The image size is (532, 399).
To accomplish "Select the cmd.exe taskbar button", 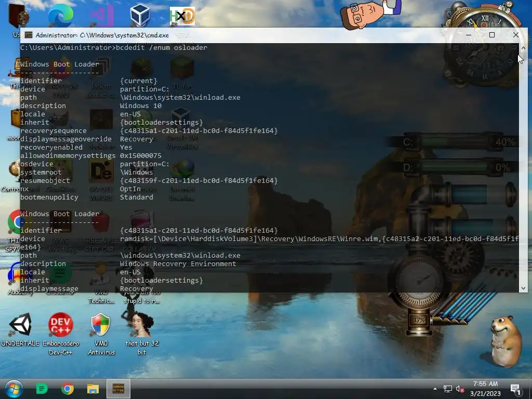I will click(x=118, y=389).
